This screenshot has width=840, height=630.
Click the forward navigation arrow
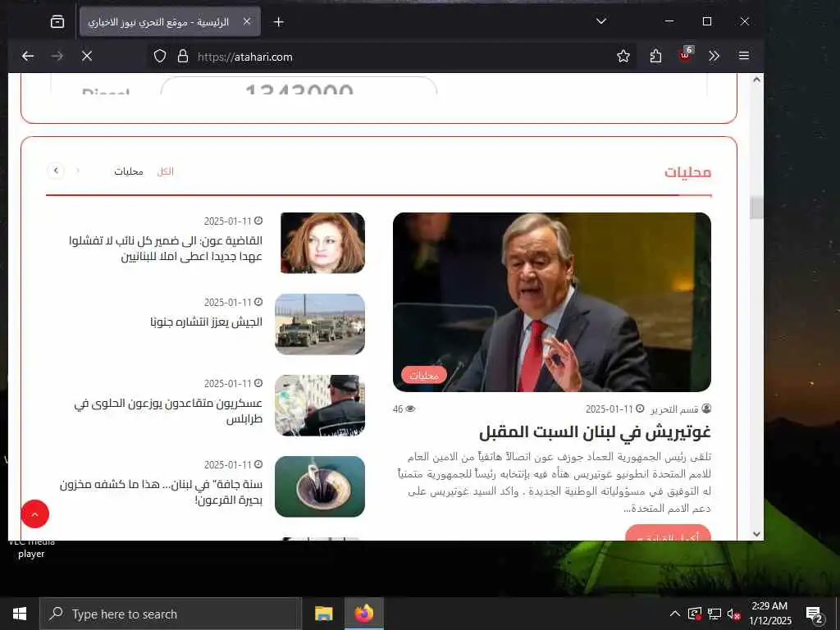tap(57, 56)
